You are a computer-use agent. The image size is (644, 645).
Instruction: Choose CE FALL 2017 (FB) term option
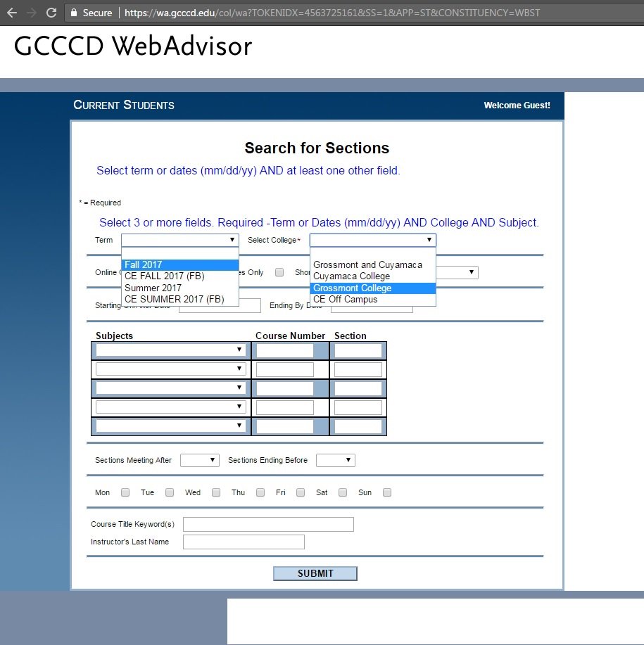point(179,276)
